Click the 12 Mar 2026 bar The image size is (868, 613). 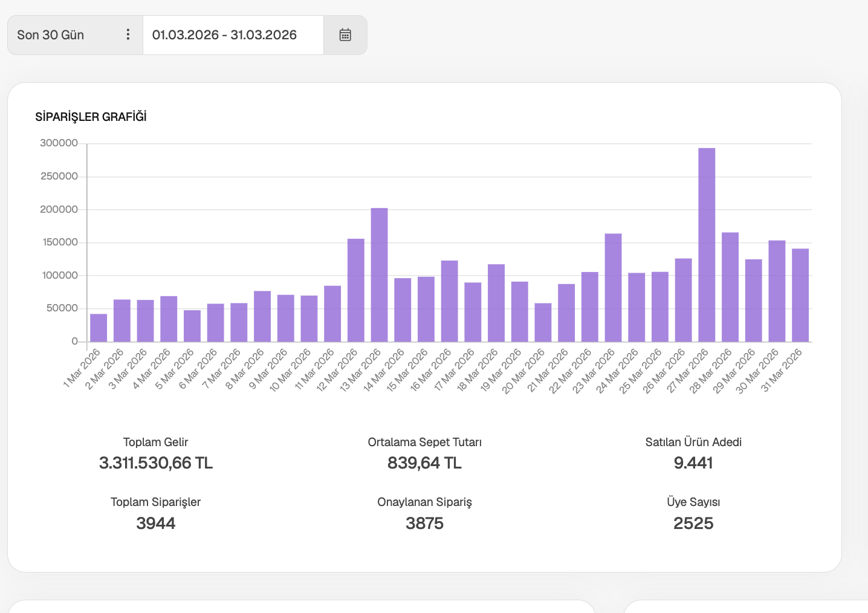pos(356,290)
